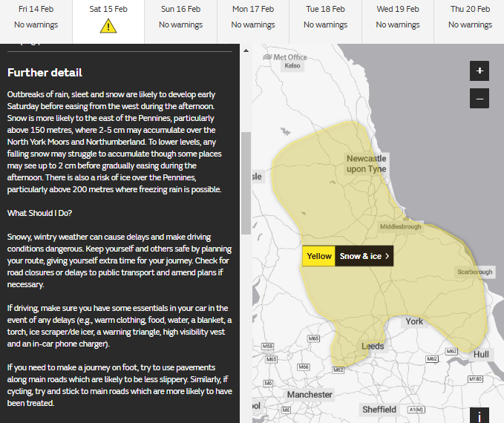Image resolution: width=504 pixels, height=423 pixels.
Task: Zoom out of the map with minus button
Action: [x=480, y=99]
